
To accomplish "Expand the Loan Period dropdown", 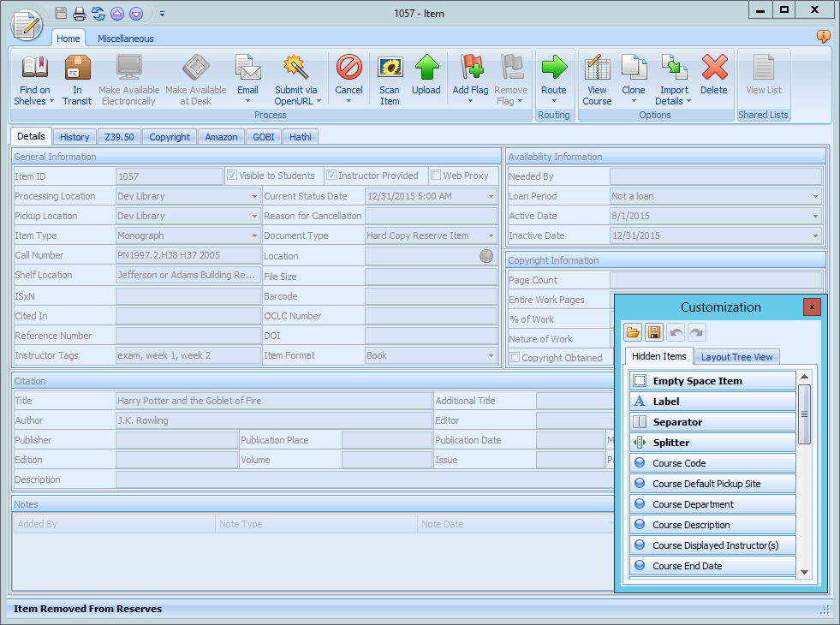I will pyautogui.click(x=814, y=196).
